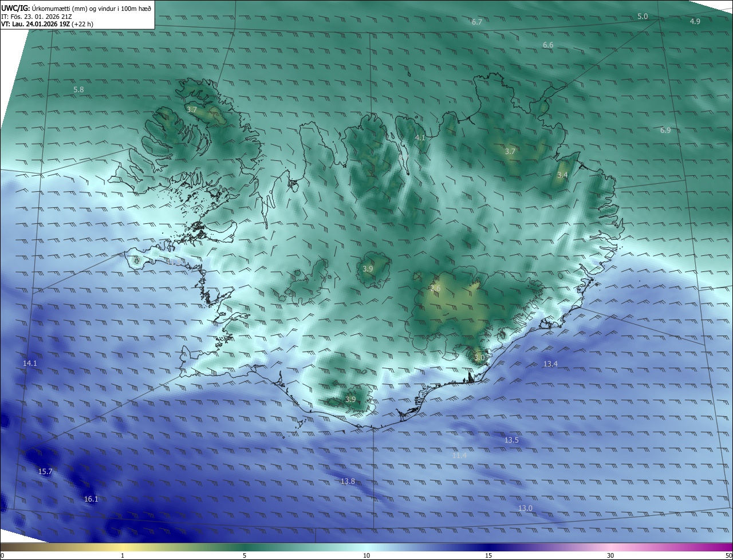Click the 5.8 value label on the map
This screenshot has height=560, width=733.
pyautogui.click(x=78, y=90)
